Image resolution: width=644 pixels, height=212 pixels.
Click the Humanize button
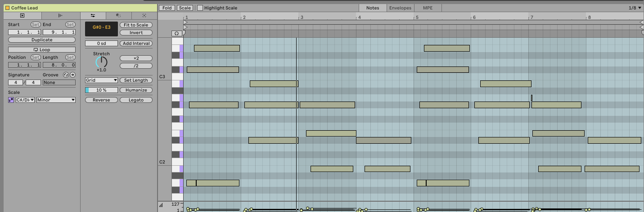pos(136,90)
